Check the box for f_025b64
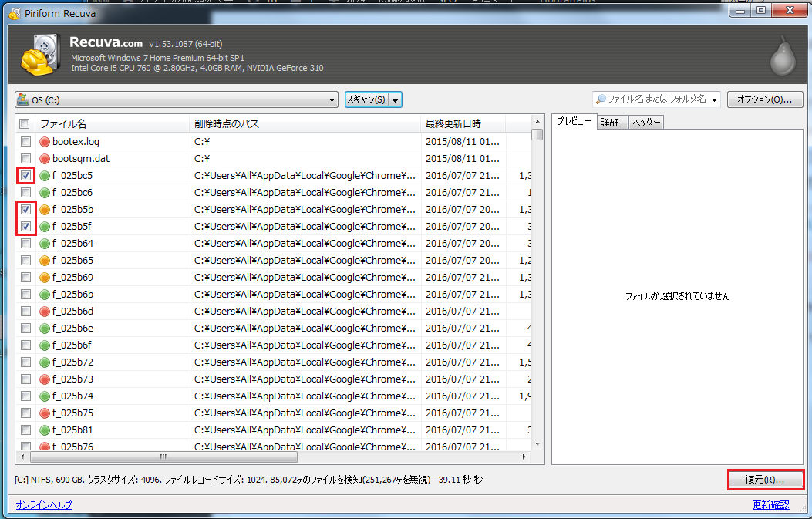This screenshot has height=519, width=812. point(25,244)
